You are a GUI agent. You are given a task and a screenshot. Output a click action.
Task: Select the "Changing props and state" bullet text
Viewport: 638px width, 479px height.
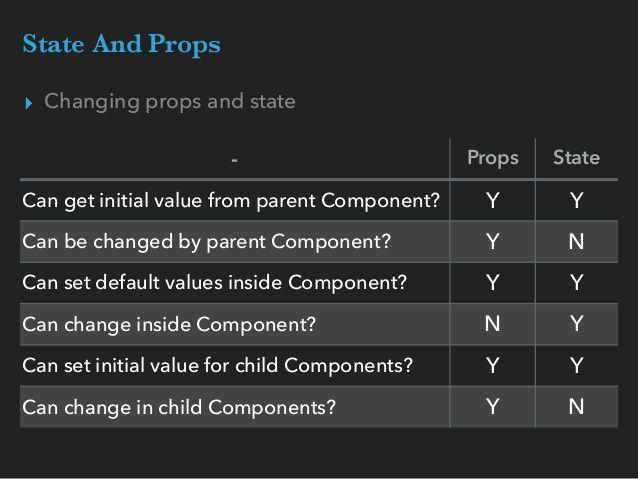click(x=170, y=101)
